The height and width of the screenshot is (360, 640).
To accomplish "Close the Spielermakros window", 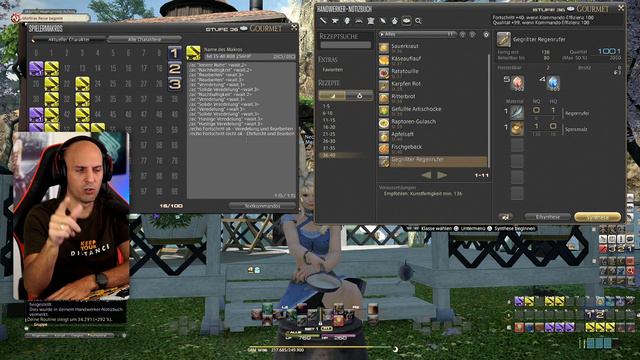I will 294,28.
